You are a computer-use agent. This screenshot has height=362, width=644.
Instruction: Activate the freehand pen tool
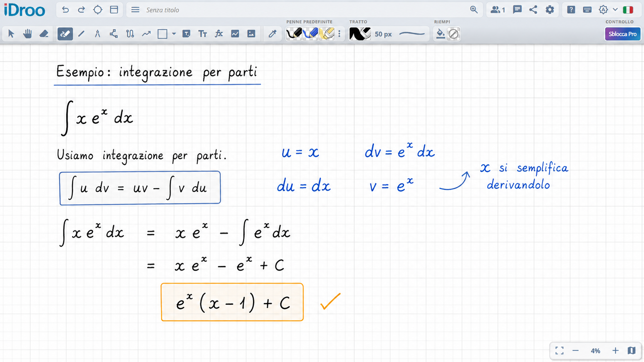tap(65, 34)
